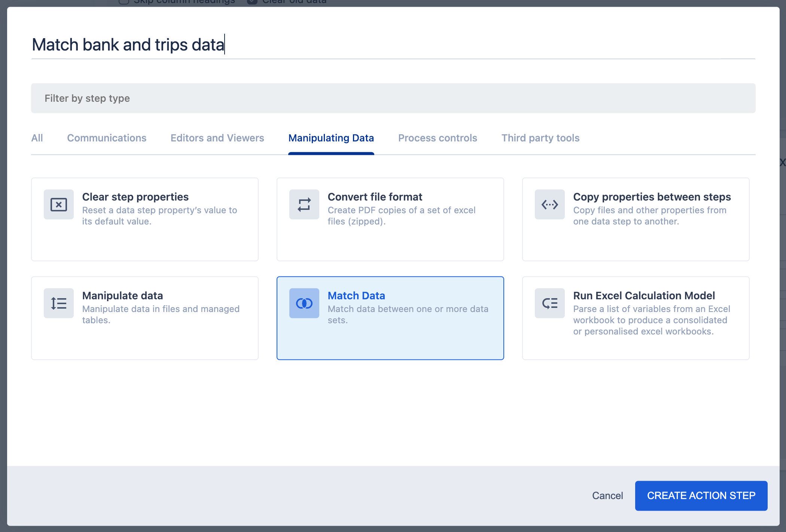786x532 pixels.
Task: Cancel the new step dialog
Action: 607,496
